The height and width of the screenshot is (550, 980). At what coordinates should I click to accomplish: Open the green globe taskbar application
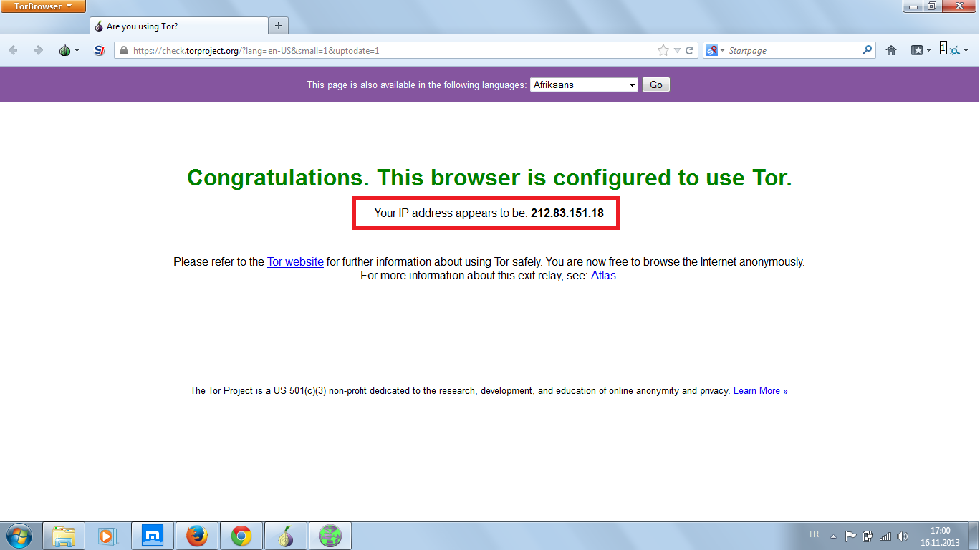[x=330, y=536]
